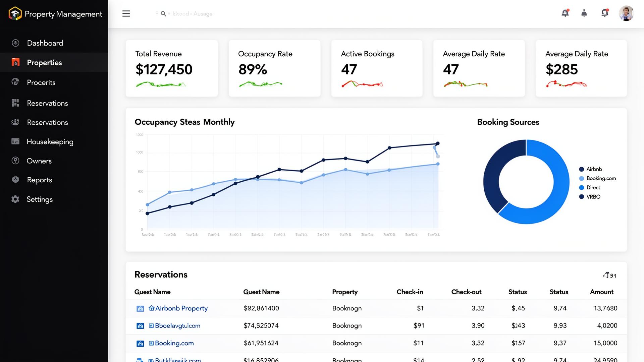The image size is (644, 362).
Task: Click the small house icon before Airbonb Property
Action: click(x=151, y=308)
